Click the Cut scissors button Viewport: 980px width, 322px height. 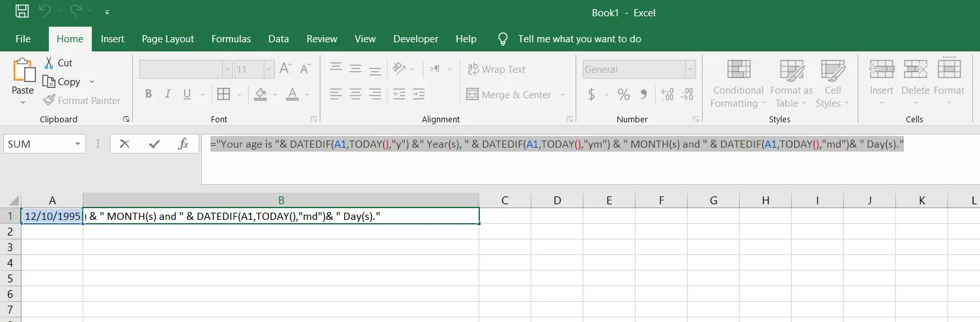click(x=57, y=63)
